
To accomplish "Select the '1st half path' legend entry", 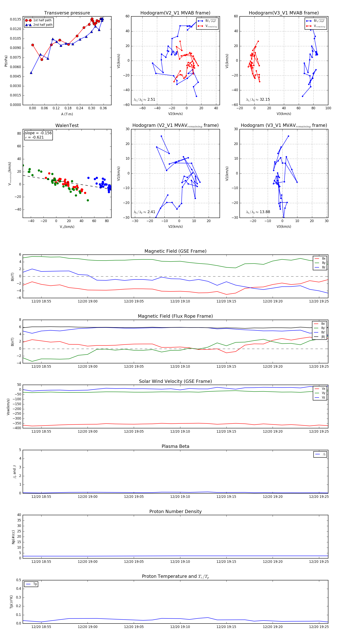I will 39,20.
